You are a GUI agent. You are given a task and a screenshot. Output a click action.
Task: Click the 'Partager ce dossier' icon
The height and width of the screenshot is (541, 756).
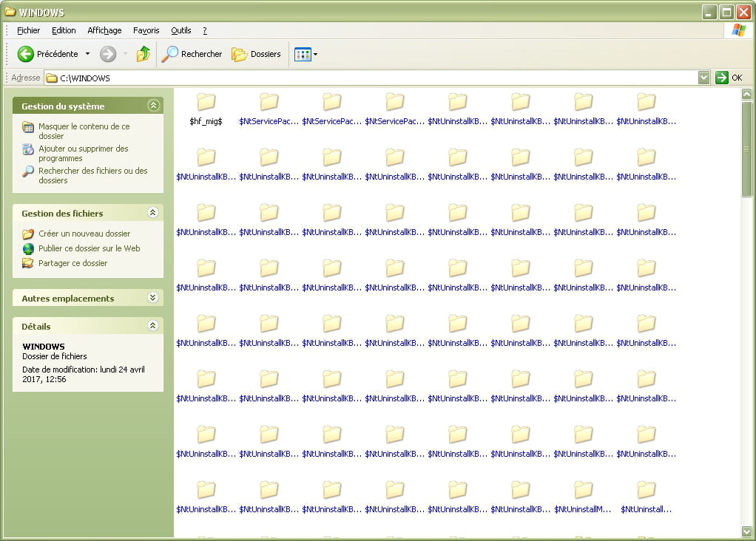28,263
